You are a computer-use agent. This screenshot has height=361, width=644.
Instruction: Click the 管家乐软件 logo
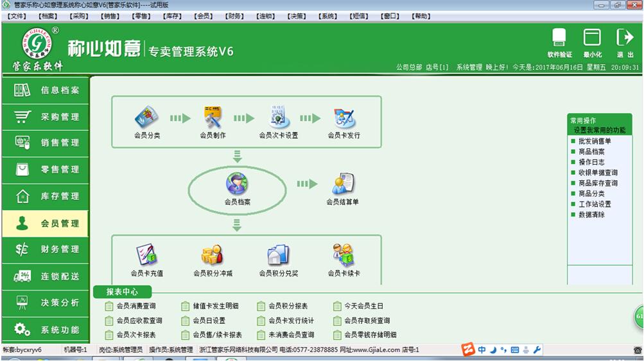37,48
